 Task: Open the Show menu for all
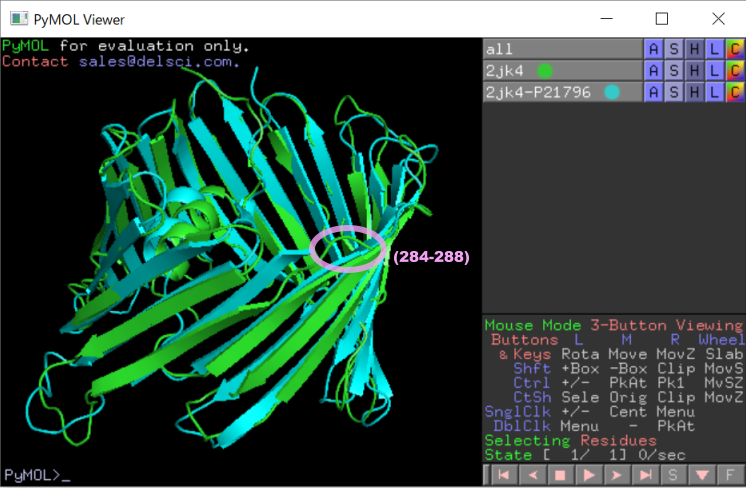point(674,49)
